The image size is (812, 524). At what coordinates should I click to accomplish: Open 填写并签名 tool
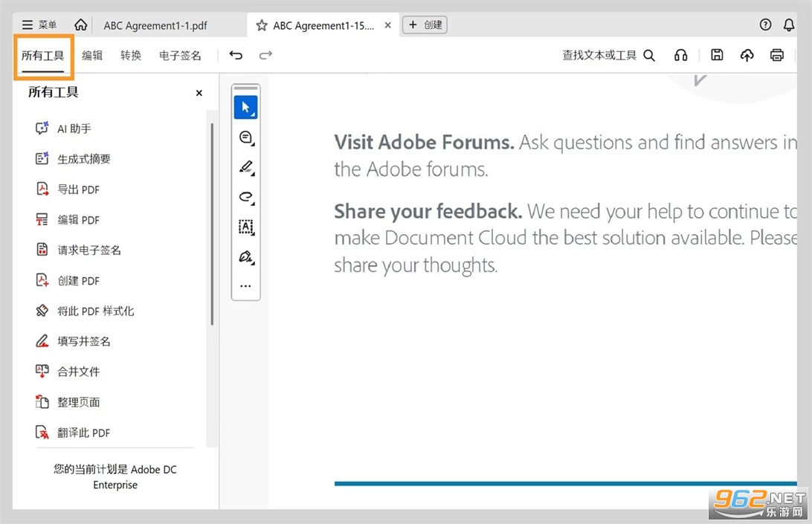pyautogui.click(x=73, y=341)
